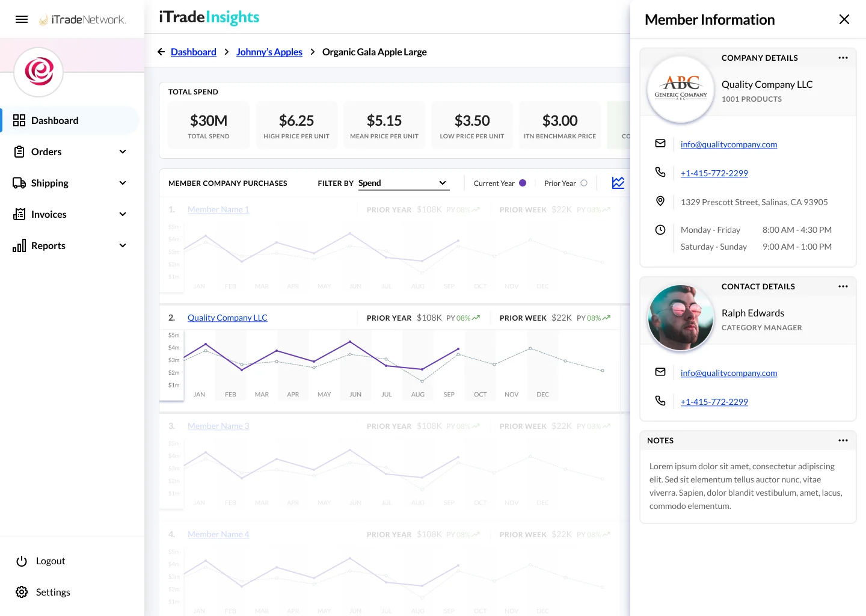The width and height of the screenshot is (866, 616).
Task: Click phone icon in Contact Details
Action: 660,401
